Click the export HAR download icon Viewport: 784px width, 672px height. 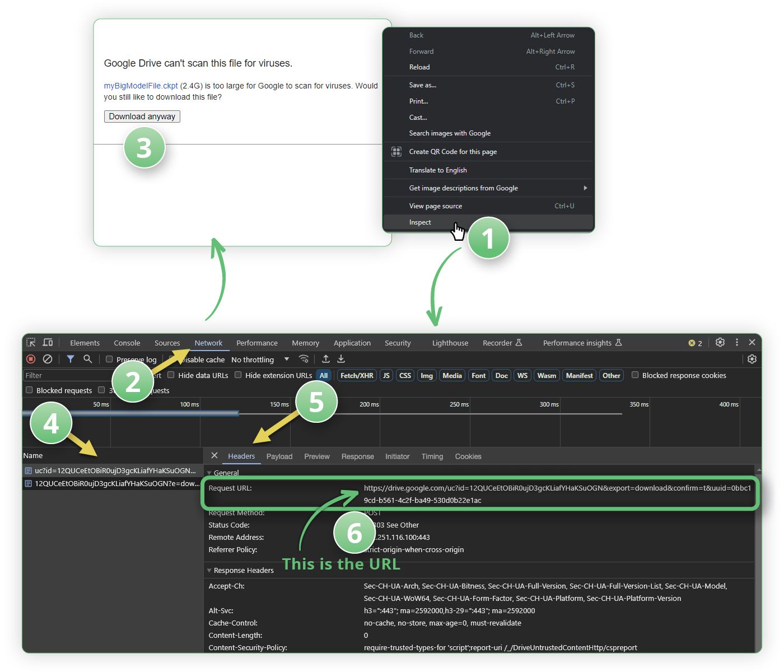(x=341, y=359)
